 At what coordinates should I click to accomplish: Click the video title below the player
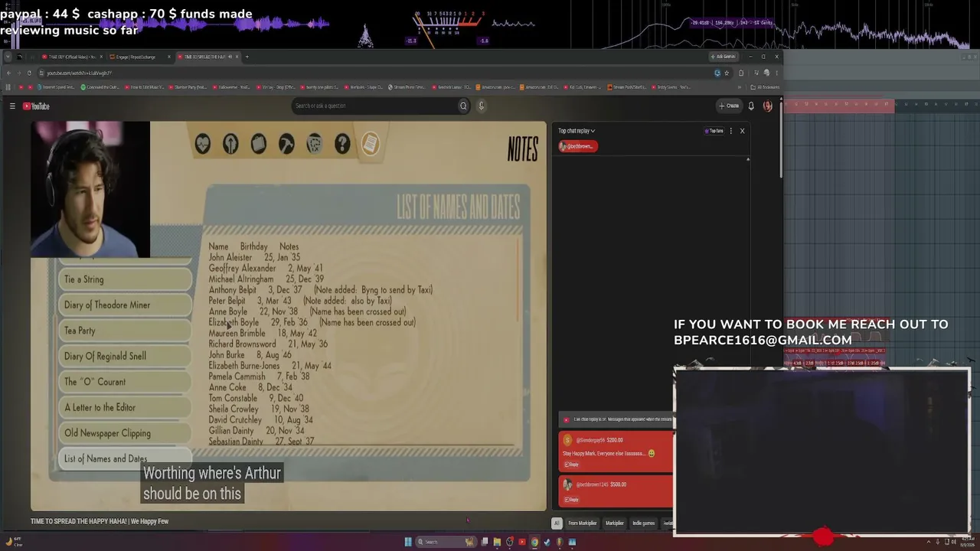click(100, 522)
